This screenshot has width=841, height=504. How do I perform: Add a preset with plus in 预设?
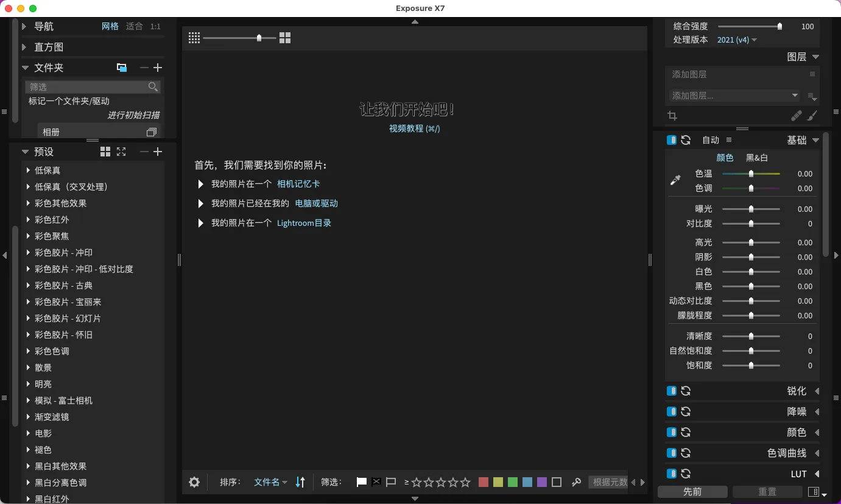158,152
